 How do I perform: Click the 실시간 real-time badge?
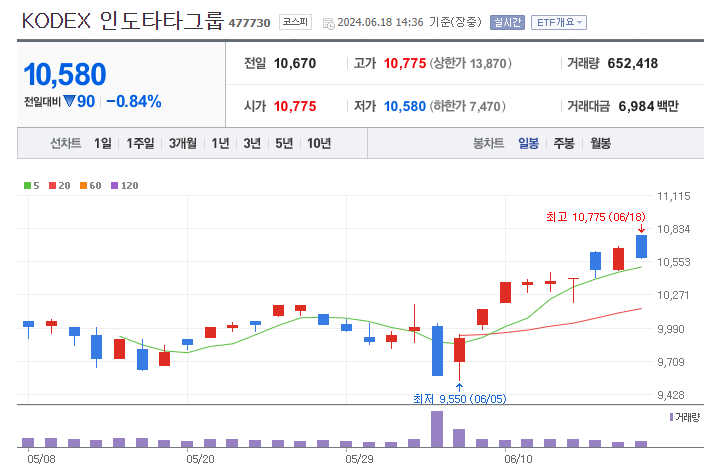[507, 22]
